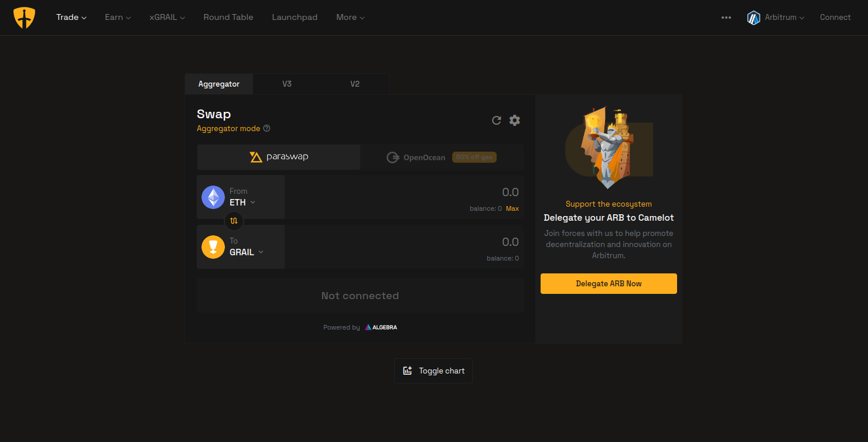The height and width of the screenshot is (442, 868).
Task: Click the Algebra logo
Action: (381, 327)
